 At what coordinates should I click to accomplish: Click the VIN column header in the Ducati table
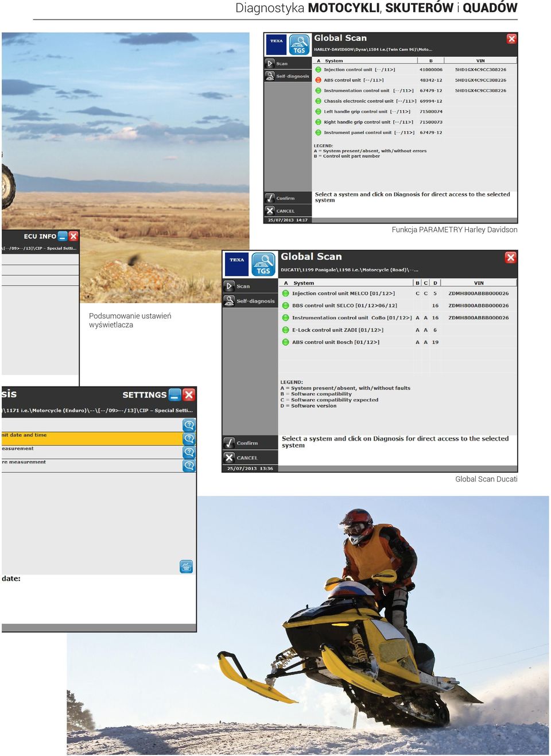[x=479, y=283]
